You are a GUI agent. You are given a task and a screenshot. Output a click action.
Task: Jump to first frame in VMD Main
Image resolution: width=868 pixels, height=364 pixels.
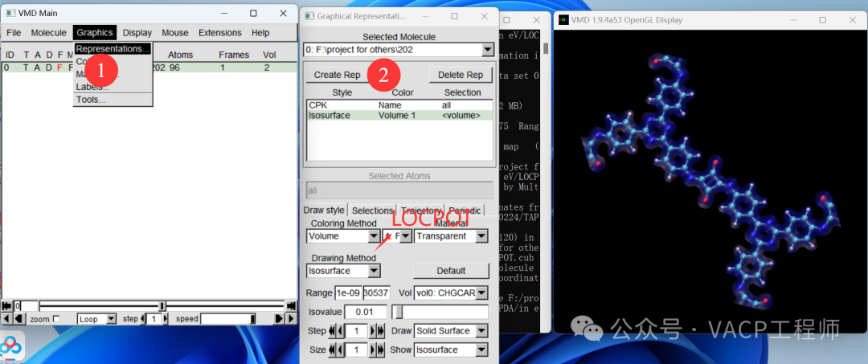click(6, 306)
